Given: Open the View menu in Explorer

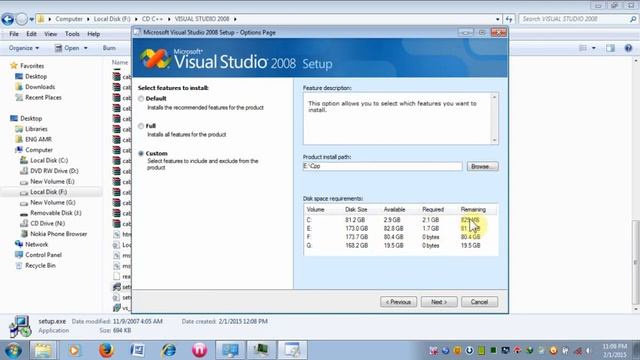Looking at the screenshot, I should pyautogui.click(x=51, y=34).
